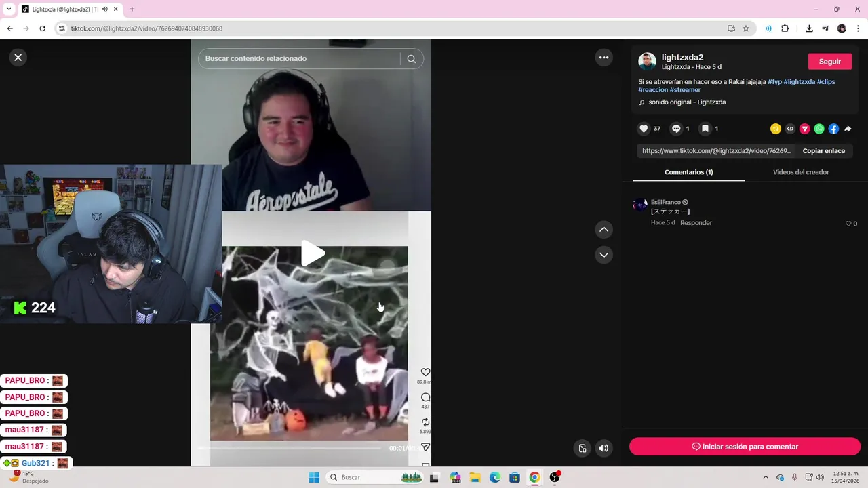Click the #reaccion hashtag
Image resolution: width=868 pixels, height=488 pixels.
tap(653, 90)
